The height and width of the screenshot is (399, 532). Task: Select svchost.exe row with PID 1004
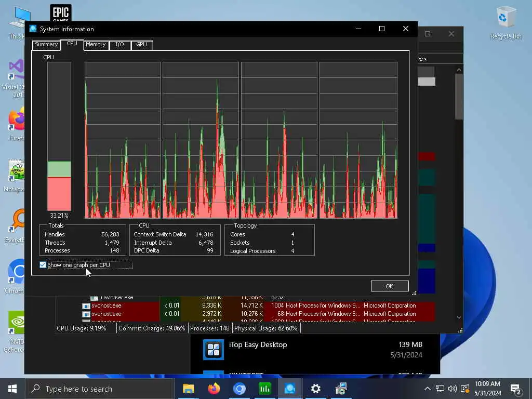coord(258,305)
